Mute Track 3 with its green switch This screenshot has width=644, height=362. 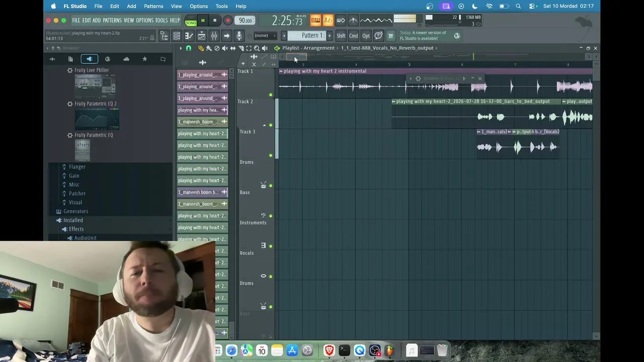[x=271, y=155]
